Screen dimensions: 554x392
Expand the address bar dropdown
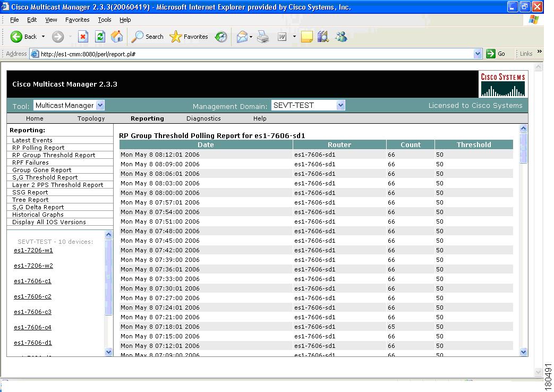pos(478,54)
